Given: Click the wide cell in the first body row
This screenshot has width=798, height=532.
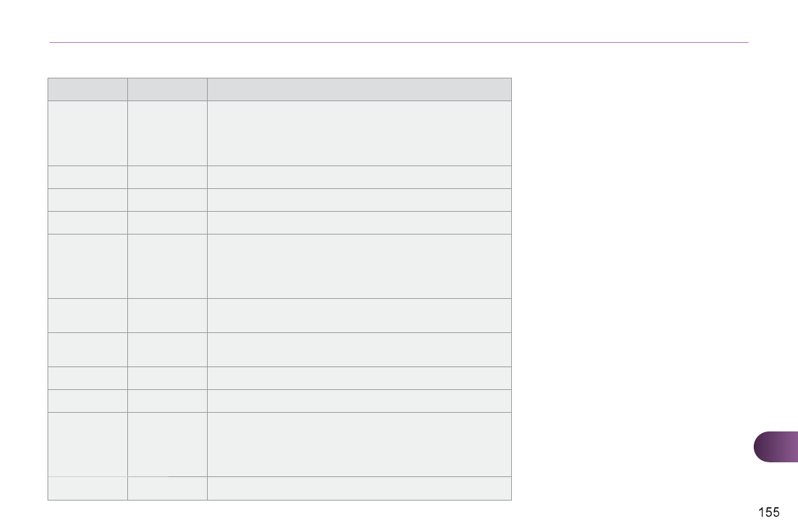Looking at the screenshot, I should point(359,133).
